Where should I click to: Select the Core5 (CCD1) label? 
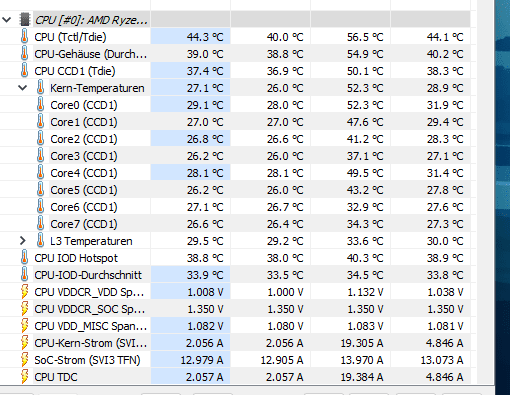tap(84, 190)
